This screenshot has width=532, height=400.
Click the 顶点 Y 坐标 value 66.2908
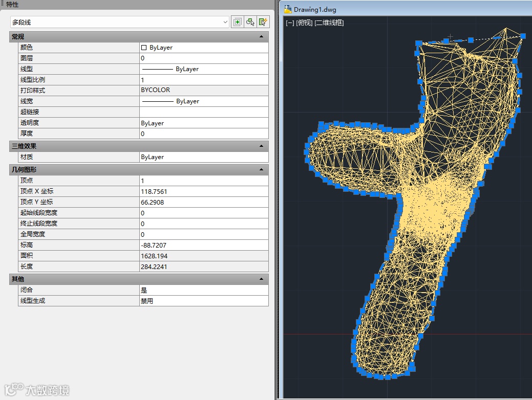(204, 202)
